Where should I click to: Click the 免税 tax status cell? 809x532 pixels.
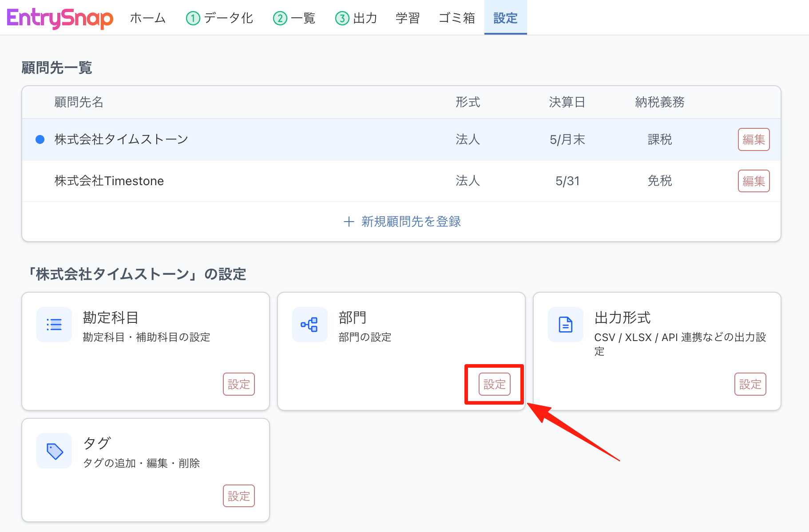click(660, 181)
